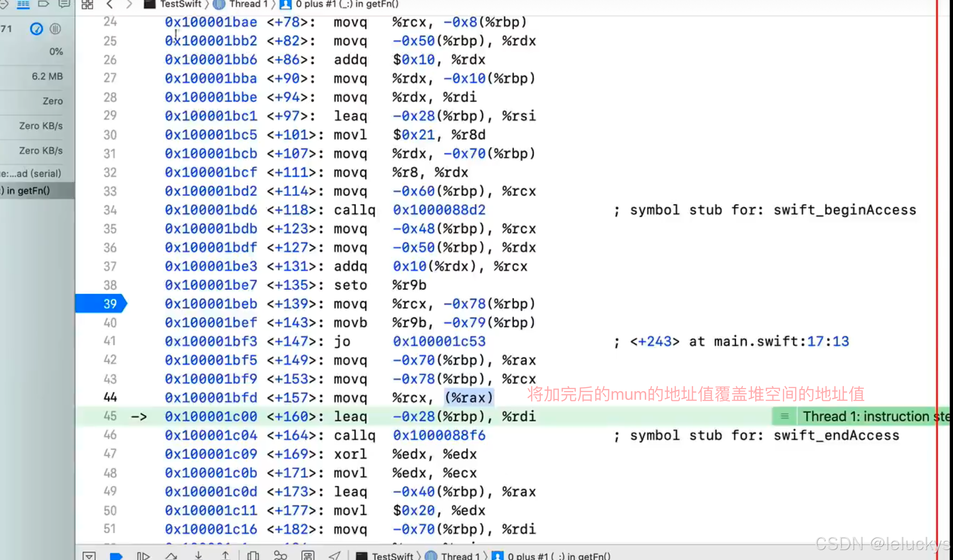Click the Continue program execution icon
Screen dimensions: 953x560
click(x=143, y=555)
